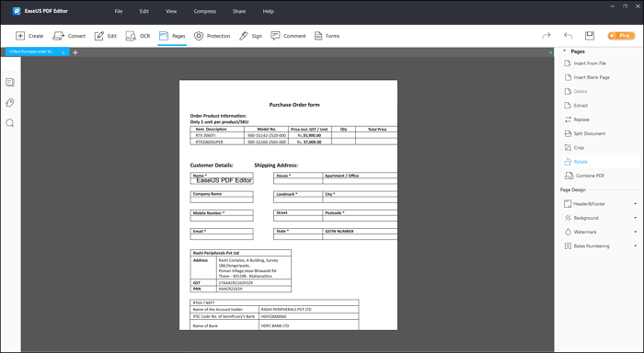Collapse the Pages panel section triangle
The height and width of the screenshot is (353, 644).
564,51
